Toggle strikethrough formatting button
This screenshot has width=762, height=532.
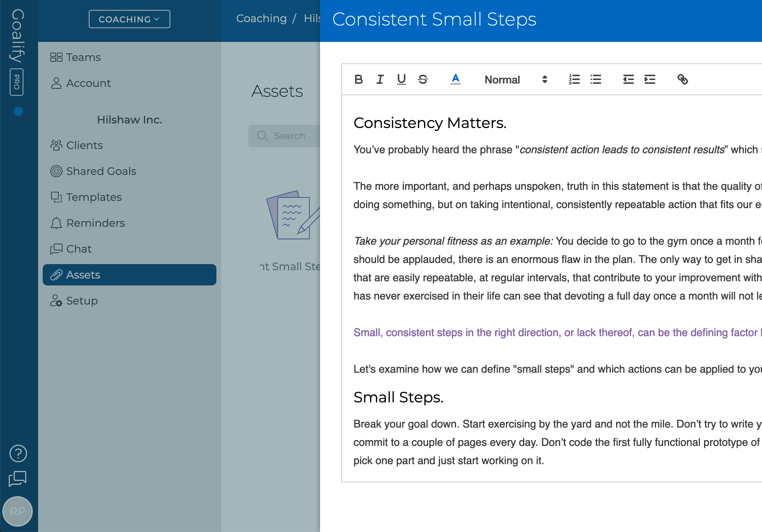(x=423, y=79)
